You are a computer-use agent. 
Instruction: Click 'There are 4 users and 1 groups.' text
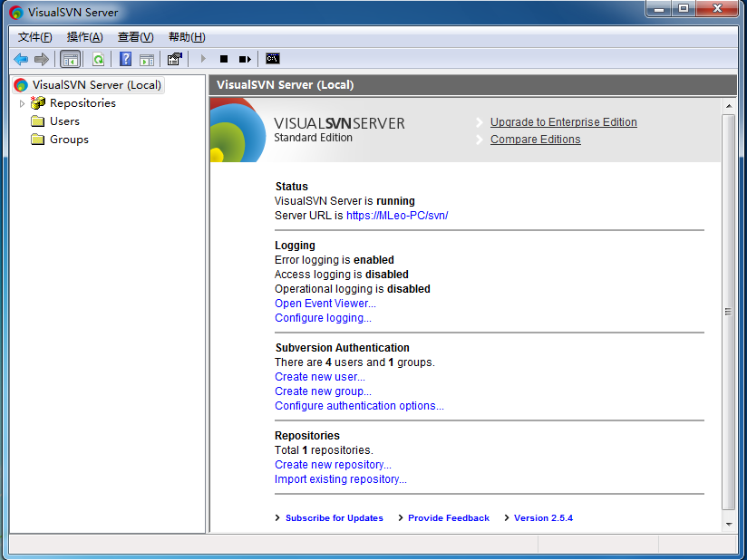(x=355, y=362)
